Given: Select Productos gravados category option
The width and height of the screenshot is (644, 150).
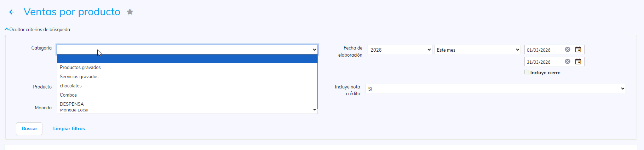Looking at the screenshot, I should tap(80, 67).
